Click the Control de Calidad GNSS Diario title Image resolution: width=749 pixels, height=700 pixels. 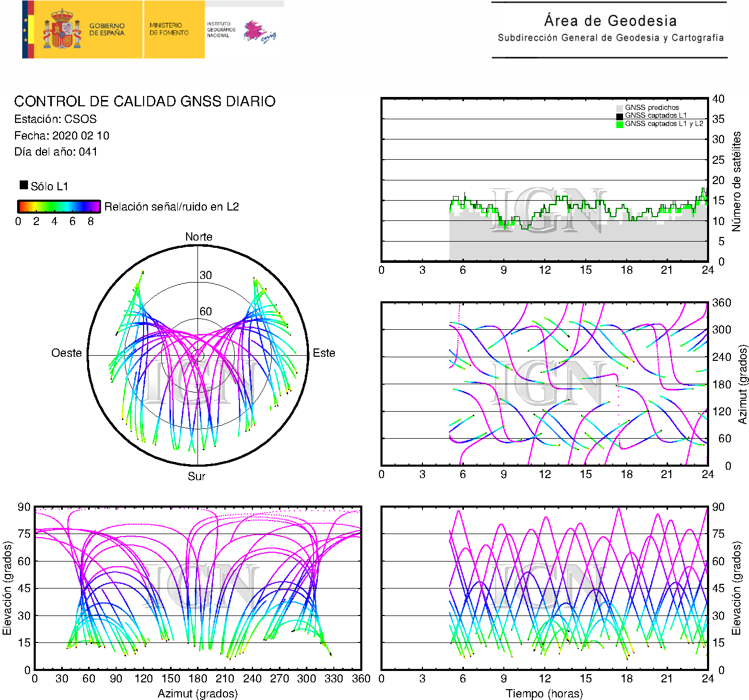145,101
